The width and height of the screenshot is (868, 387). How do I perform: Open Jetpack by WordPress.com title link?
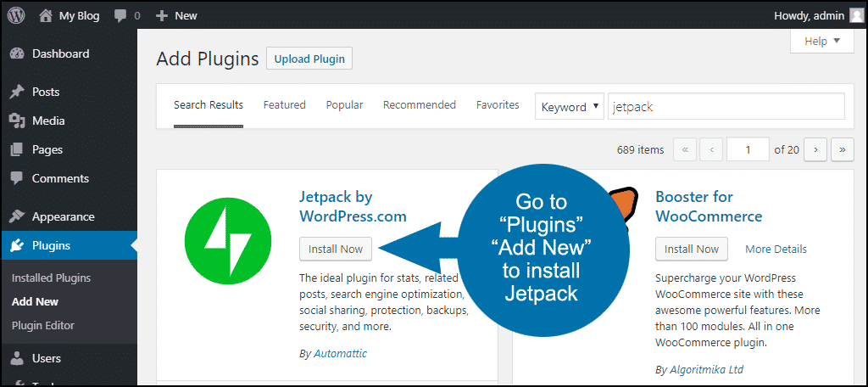[353, 206]
